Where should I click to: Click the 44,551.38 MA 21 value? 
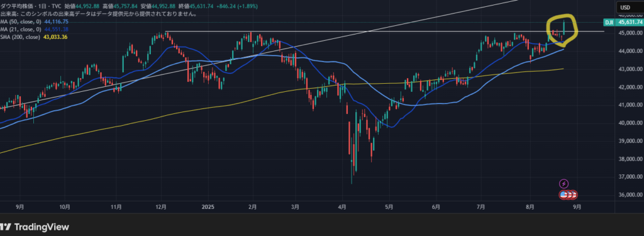pos(55,29)
